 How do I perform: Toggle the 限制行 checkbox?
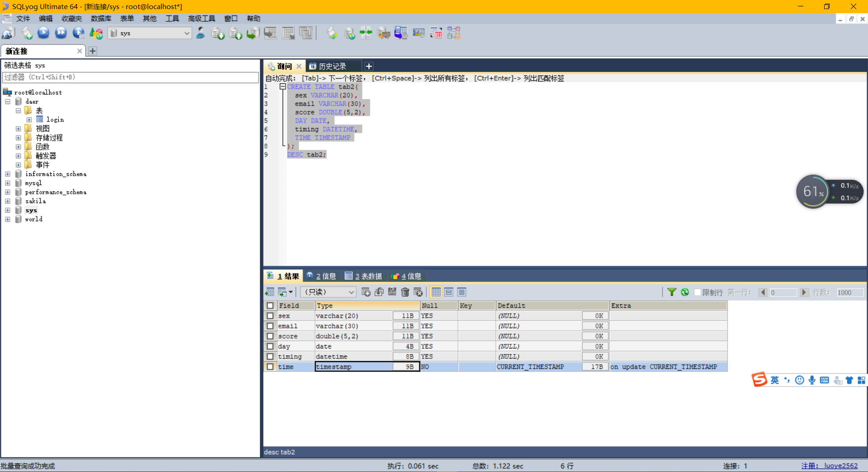click(697, 292)
